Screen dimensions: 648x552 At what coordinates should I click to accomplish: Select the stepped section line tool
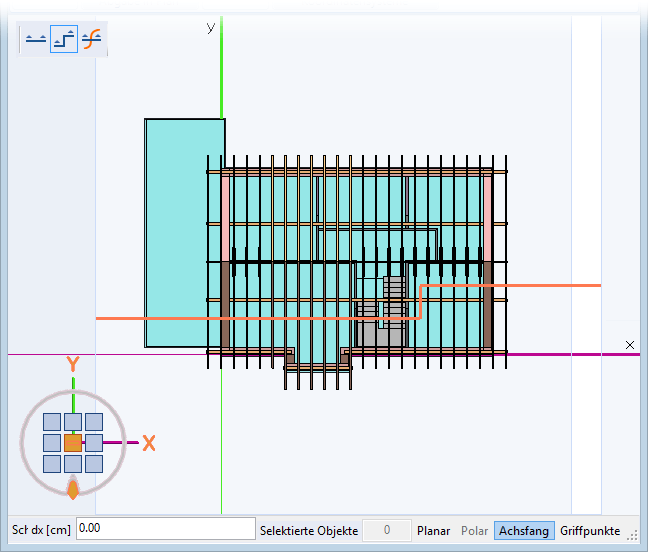coord(64,39)
